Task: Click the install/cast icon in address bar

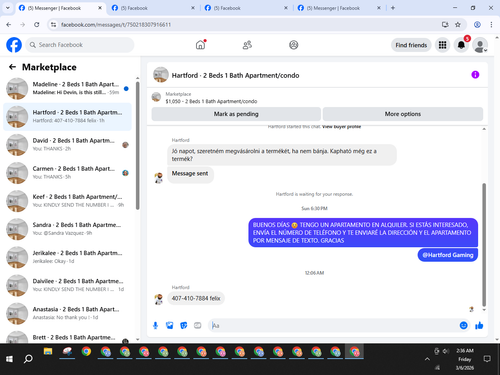Action: coord(445,24)
